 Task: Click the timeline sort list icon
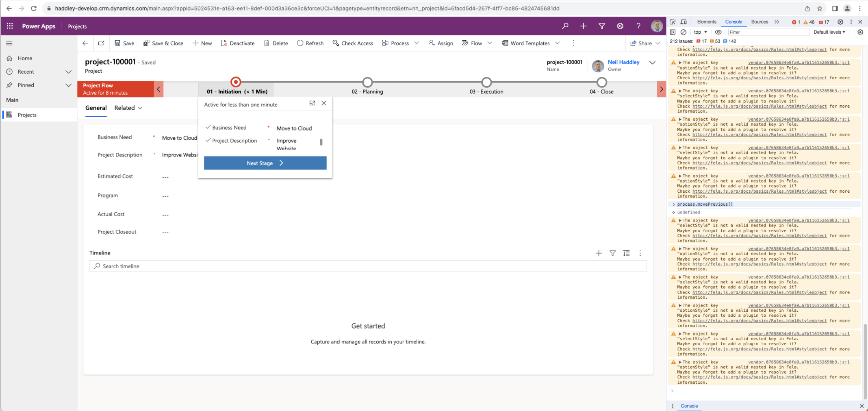pos(626,253)
